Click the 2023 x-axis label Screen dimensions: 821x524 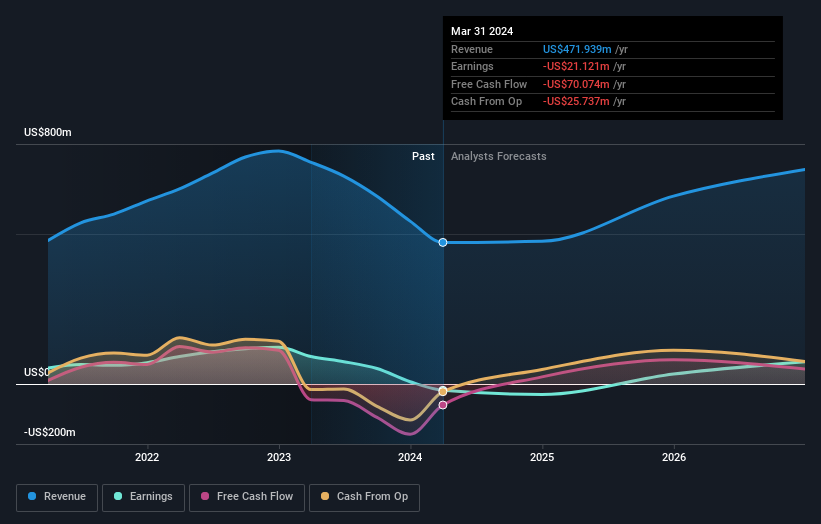(x=279, y=458)
